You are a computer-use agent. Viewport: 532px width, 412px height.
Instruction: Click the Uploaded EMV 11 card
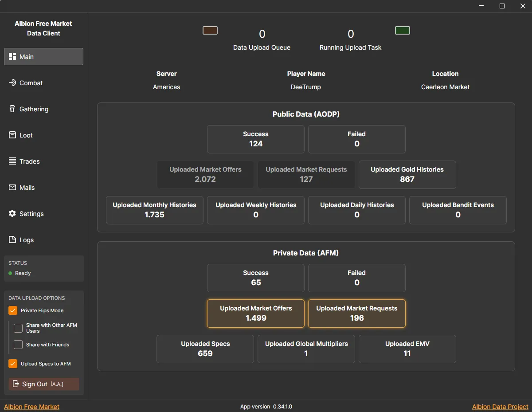coord(407,349)
